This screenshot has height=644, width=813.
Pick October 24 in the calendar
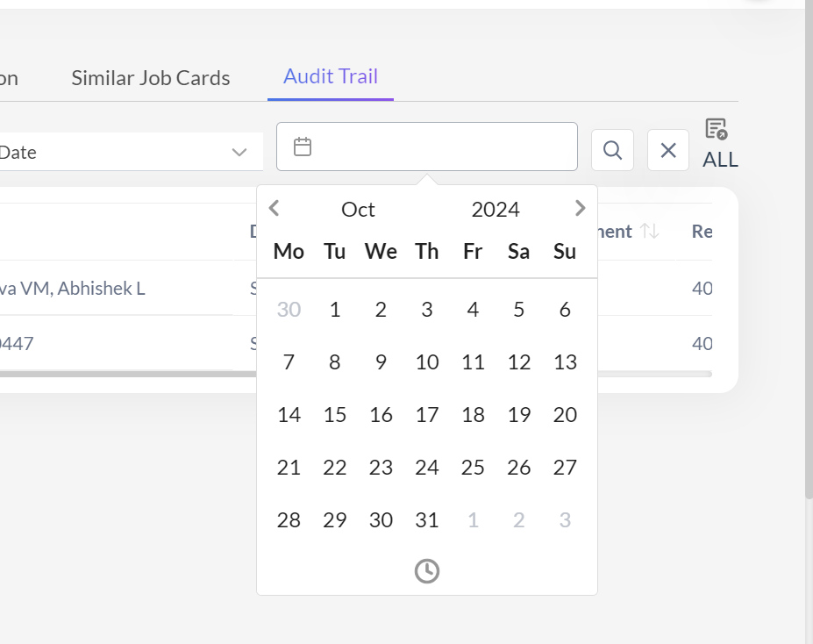(426, 468)
